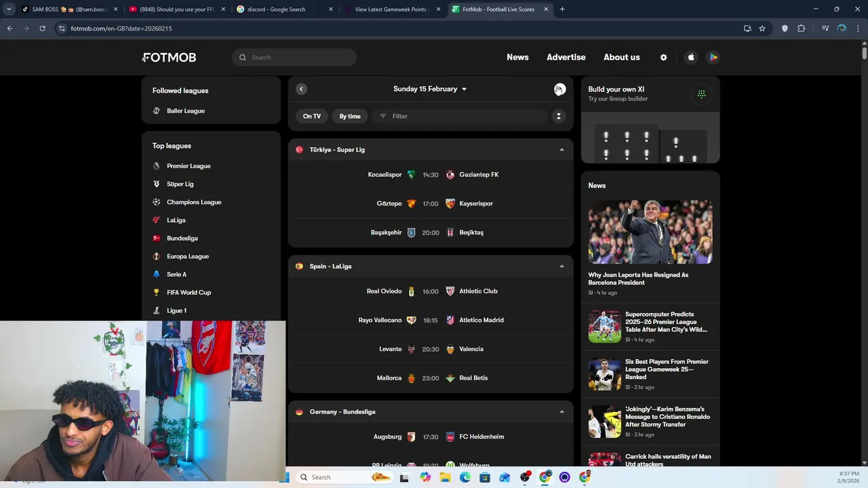Open Chrome media control icon
The height and width of the screenshot is (488, 868).
825,28
